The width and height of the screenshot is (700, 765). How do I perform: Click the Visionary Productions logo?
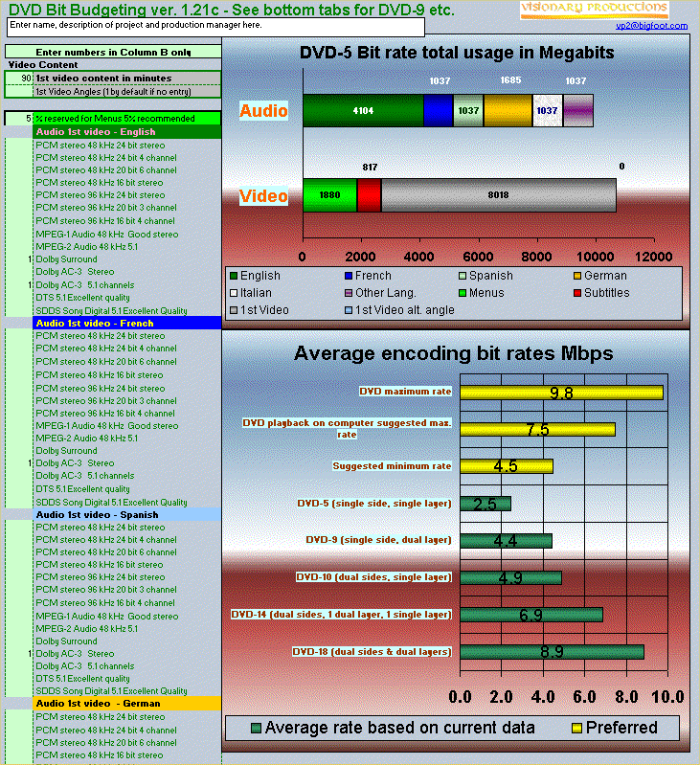[594, 10]
